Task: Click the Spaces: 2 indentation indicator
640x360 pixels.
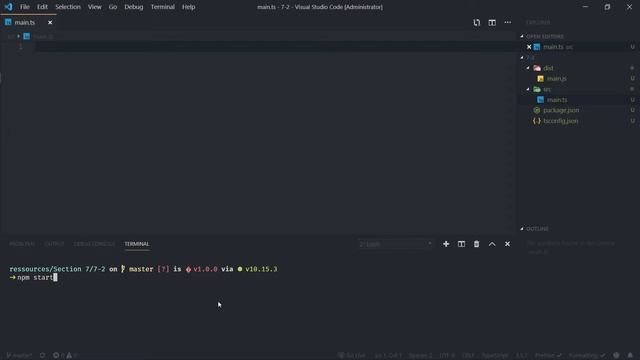Action: tap(420, 356)
